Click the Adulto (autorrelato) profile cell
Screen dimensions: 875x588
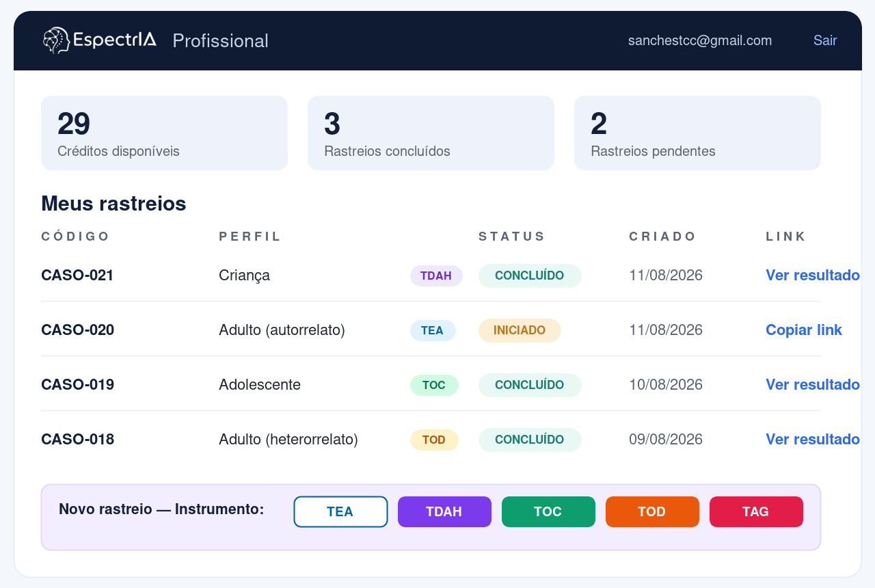point(282,330)
